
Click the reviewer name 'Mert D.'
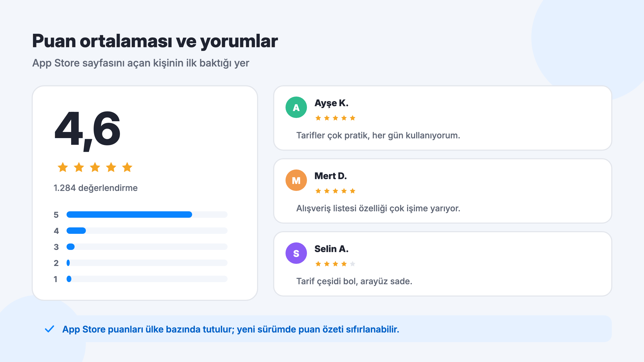click(x=331, y=176)
